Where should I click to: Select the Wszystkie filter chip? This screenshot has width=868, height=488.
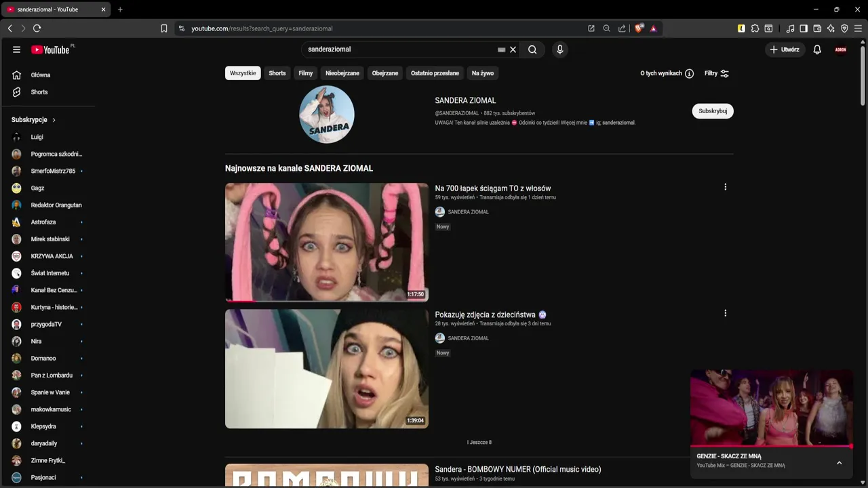click(243, 73)
